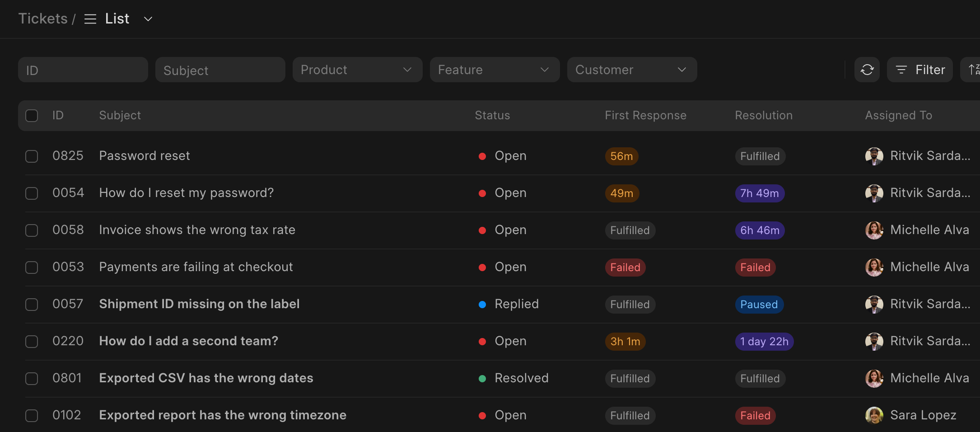The image size is (980, 432).
Task: Click the Paused badge on ticket 0057
Action: [x=759, y=305]
